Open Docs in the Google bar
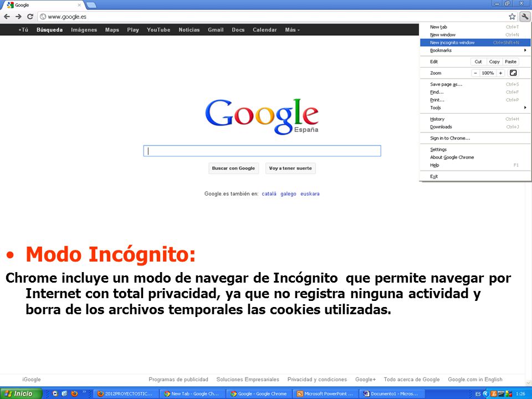The height and width of the screenshot is (399, 532). [x=238, y=30]
